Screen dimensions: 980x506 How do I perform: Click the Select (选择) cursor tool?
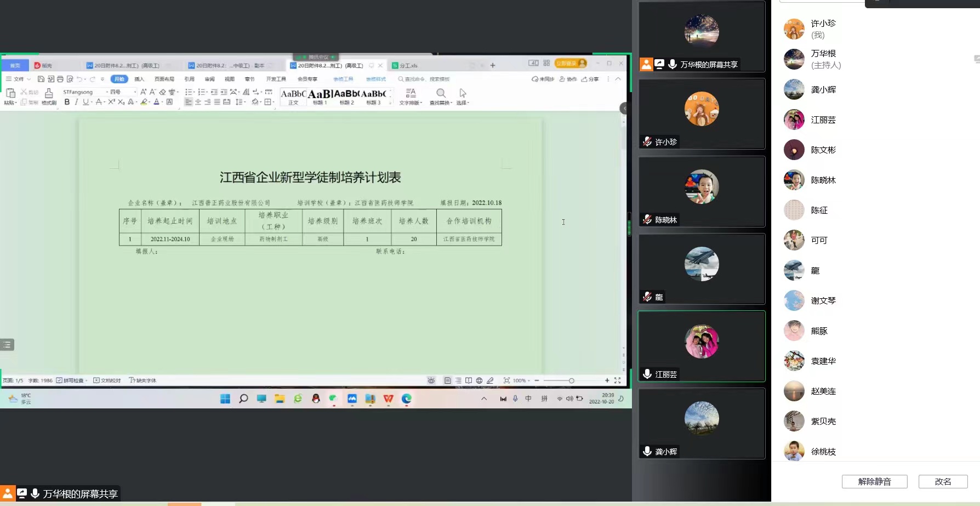[463, 96]
